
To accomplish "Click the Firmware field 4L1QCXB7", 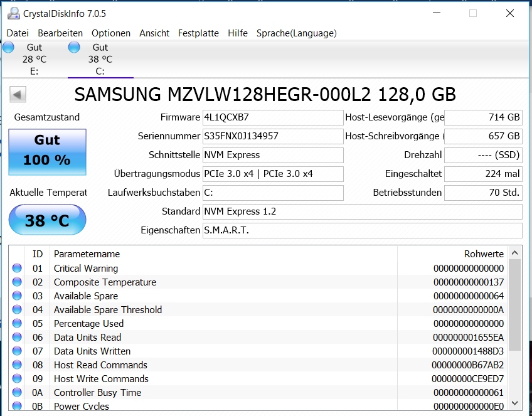I will pos(273,117).
